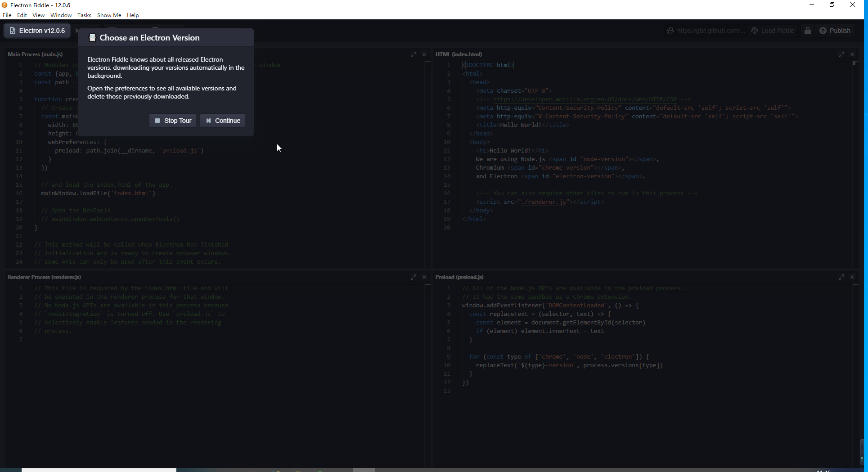Click the 'Choose an Electron Version' dialog title
This screenshot has width=868, height=472.
(x=149, y=38)
